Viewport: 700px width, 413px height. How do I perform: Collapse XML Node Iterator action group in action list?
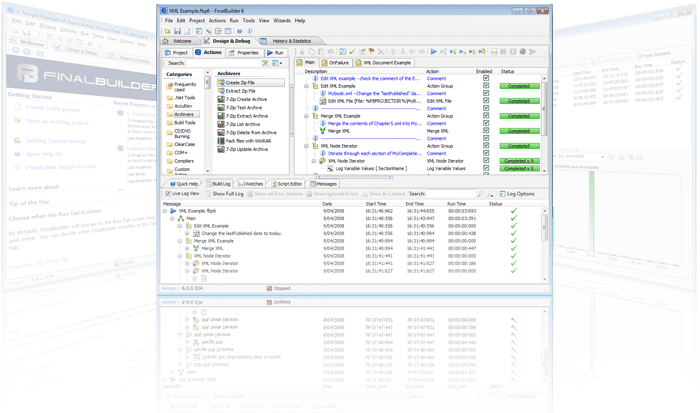(307, 146)
